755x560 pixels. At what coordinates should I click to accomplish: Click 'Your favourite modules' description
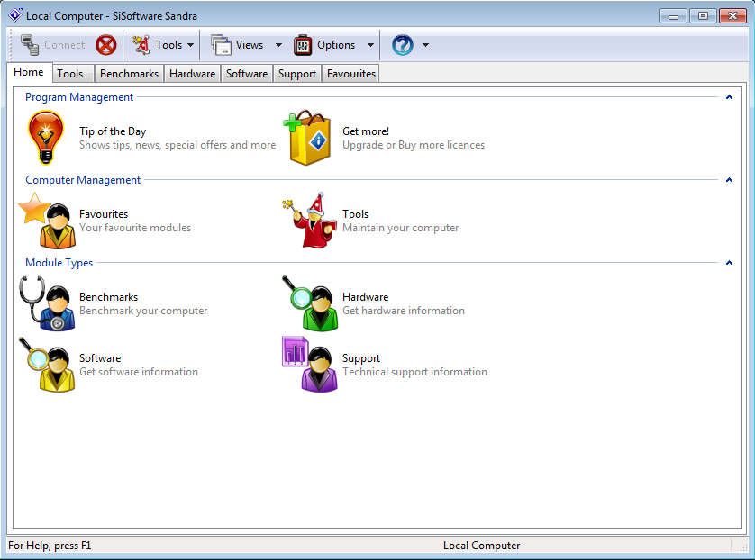click(x=135, y=228)
